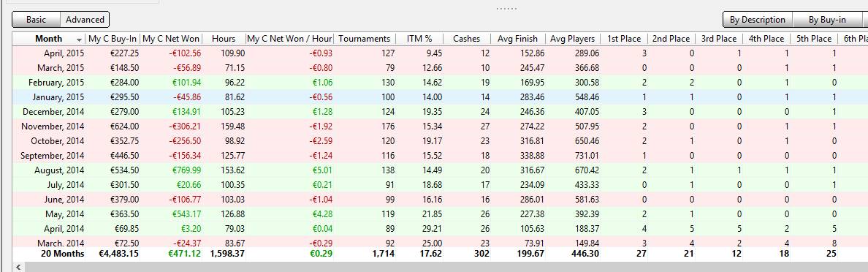Group results By Buy-in

pos(827,20)
